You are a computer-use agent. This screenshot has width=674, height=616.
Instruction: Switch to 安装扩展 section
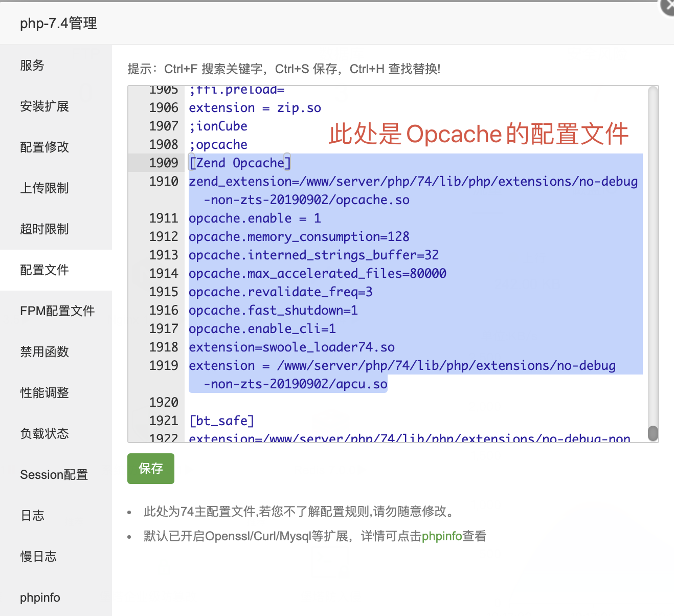pyautogui.click(x=44, y=106)
